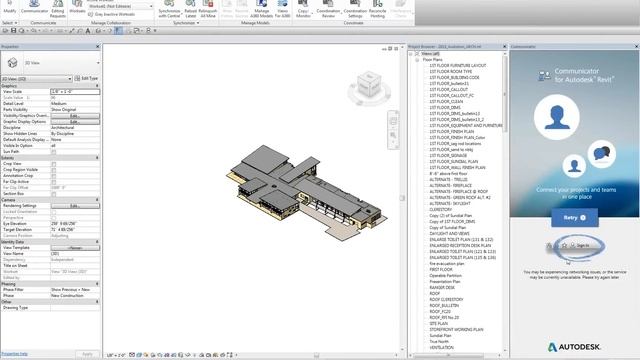640x360 pixels.
Task: Click the View Scale input field
Action: (75, 92)
